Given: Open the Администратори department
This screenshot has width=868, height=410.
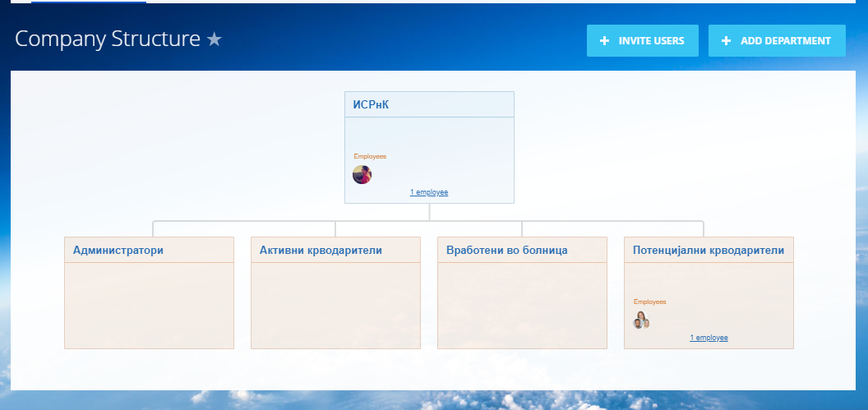Looking at the screenshot, I should tap(118, 250).
